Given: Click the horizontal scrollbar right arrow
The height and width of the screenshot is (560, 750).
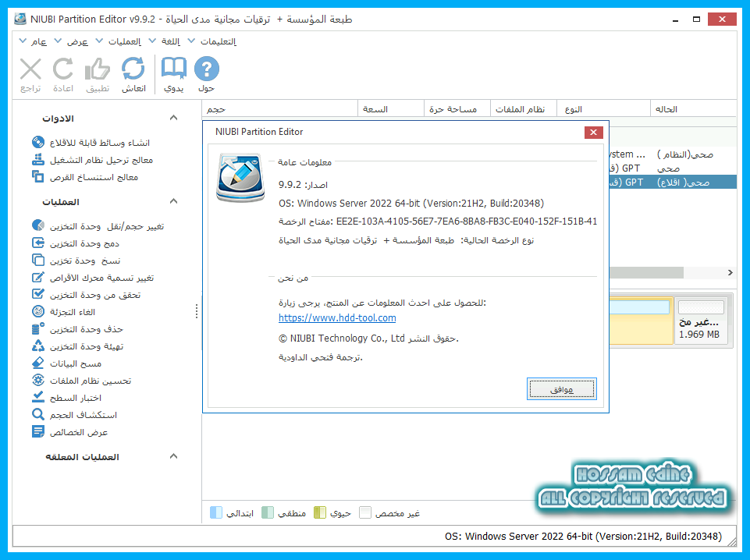Looking at the screenshot, I should tap(730, 272).
